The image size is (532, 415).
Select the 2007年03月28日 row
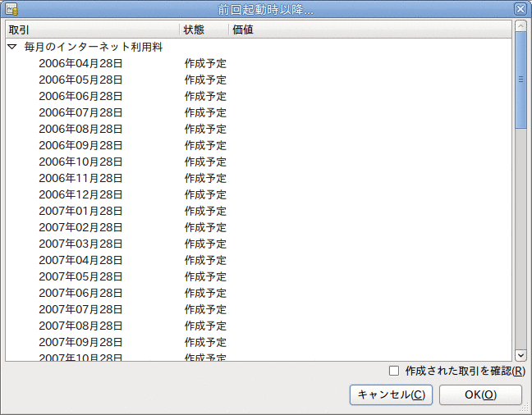pyautogui.click(x=259, y=244)
